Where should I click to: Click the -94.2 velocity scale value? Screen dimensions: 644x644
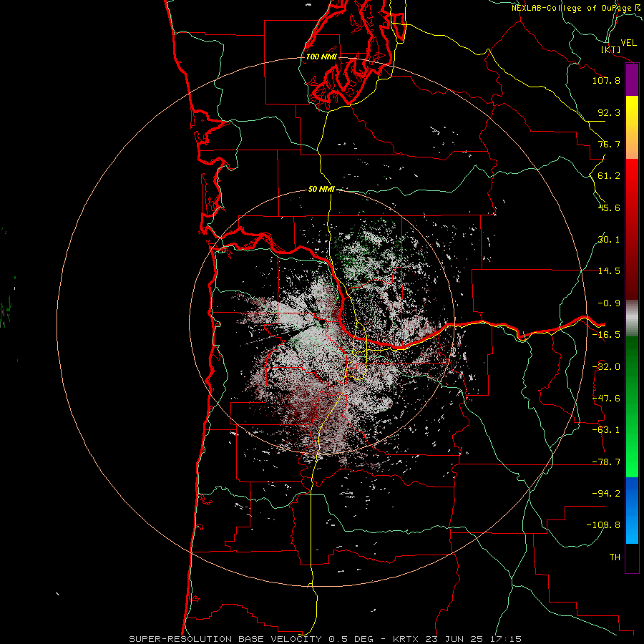[x=606, y=494]
